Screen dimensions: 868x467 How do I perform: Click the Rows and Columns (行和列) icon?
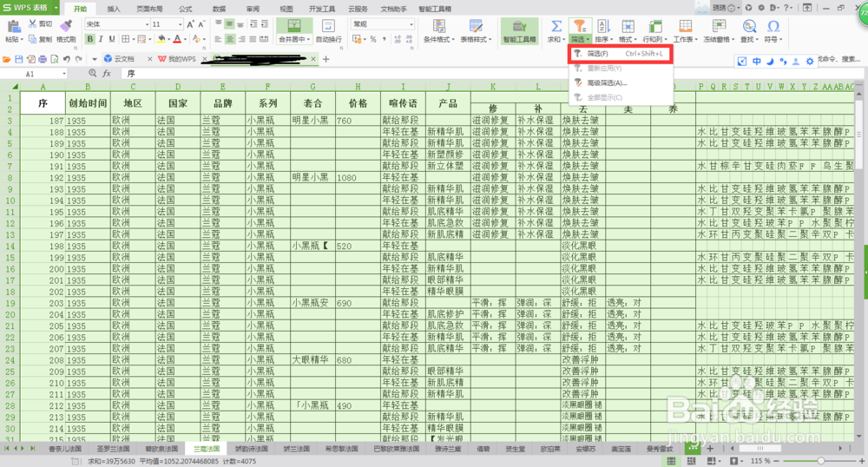point(654,26)
